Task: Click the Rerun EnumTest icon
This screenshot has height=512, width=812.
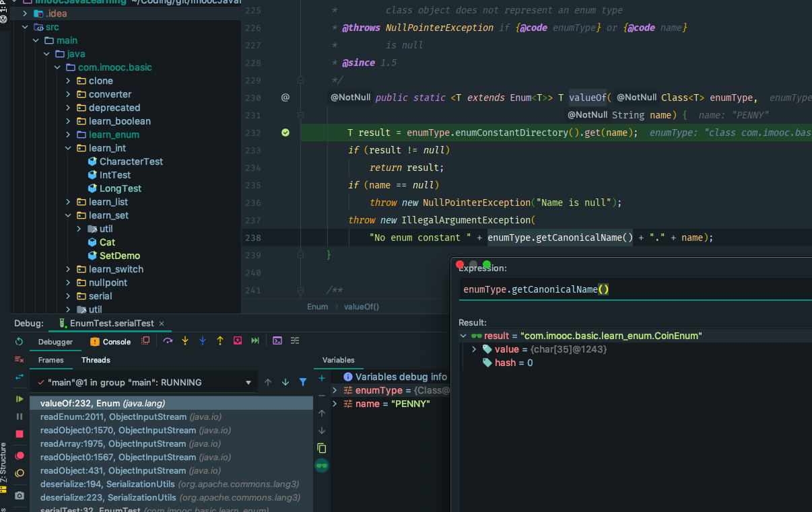Action: point(20,342)
